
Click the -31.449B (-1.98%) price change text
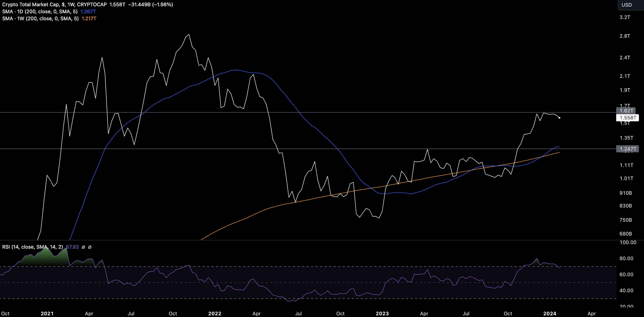150,5
